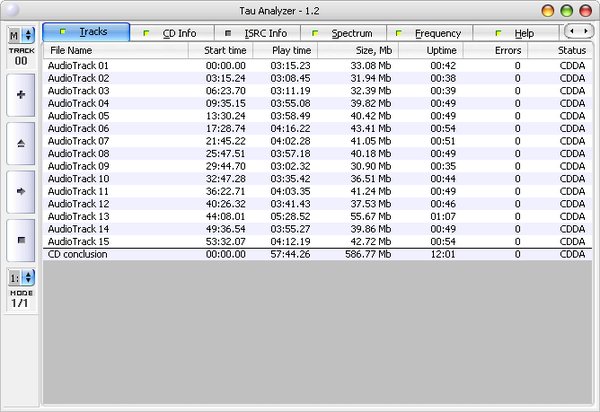Select the AudioTrack 03 row
This screenshot has width=600, height=412.
(x=318, y=91)
